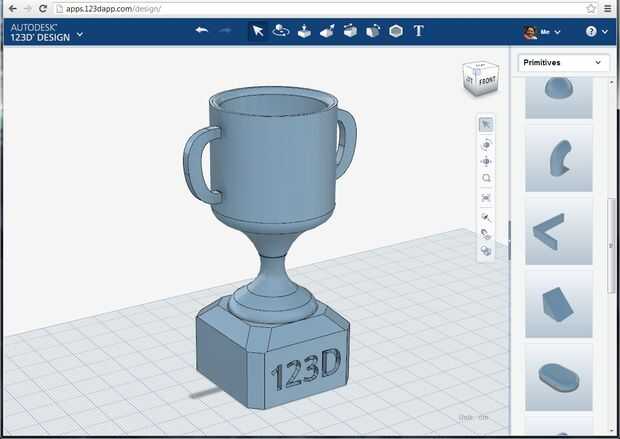Insert the curved torus-segment primitive
The width and height of the screenshot is (620, 439).
tap(559, 159)
